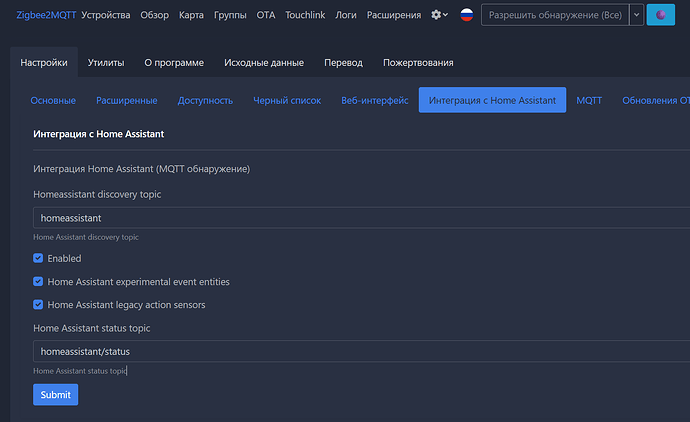Select the Обновления OTA section
This screenshot has height=422, width=690.
(x=656, y=100)
